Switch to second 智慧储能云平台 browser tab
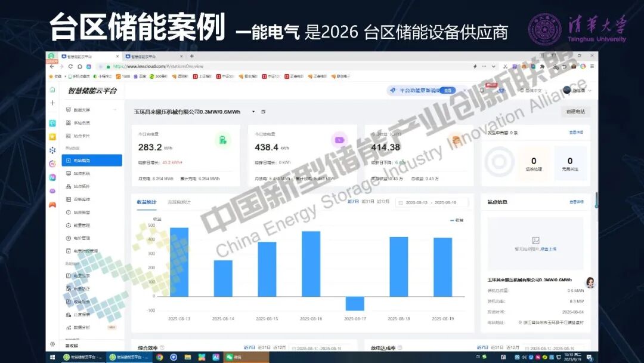644x363 pixels. [154, 56]
